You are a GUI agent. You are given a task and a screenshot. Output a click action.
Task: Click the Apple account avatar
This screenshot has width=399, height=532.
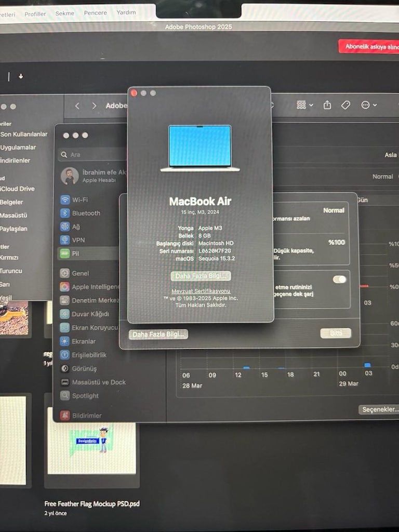[x=70, y=176]
